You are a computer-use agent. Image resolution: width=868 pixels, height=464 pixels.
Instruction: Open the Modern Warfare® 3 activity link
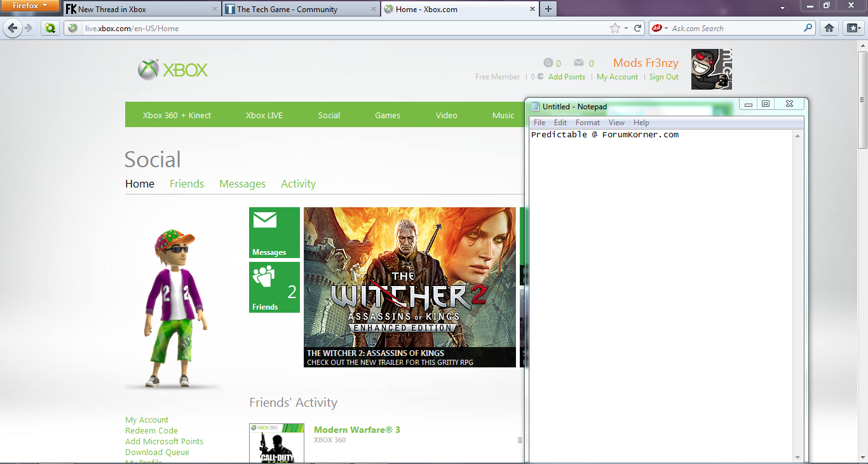point(357,430)
